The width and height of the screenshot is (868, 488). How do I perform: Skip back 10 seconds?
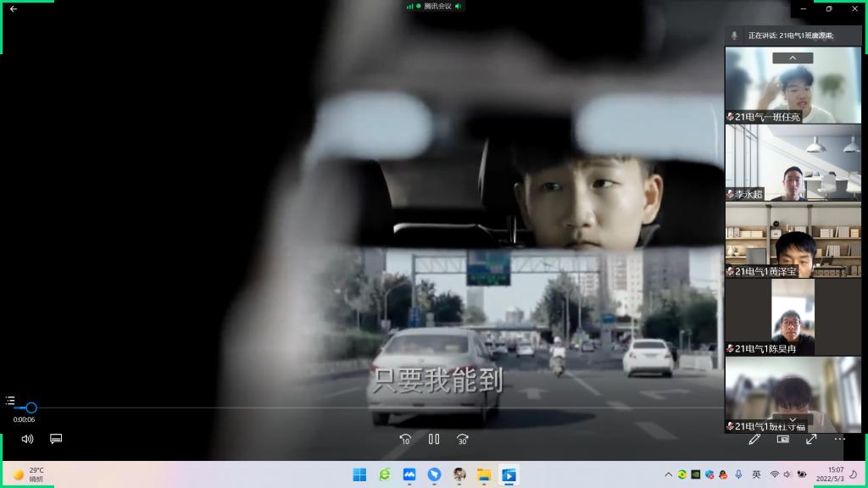click(405, 439)
